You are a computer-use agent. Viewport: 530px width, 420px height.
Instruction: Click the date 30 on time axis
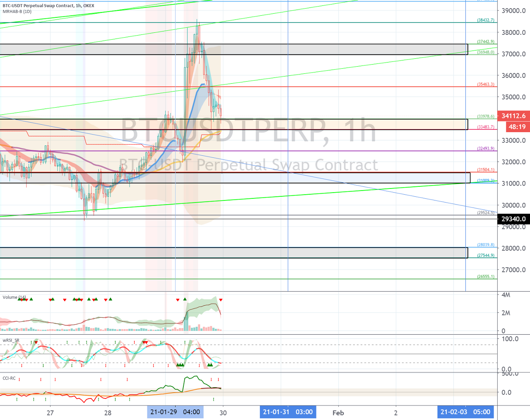click(x=223, y=413)
